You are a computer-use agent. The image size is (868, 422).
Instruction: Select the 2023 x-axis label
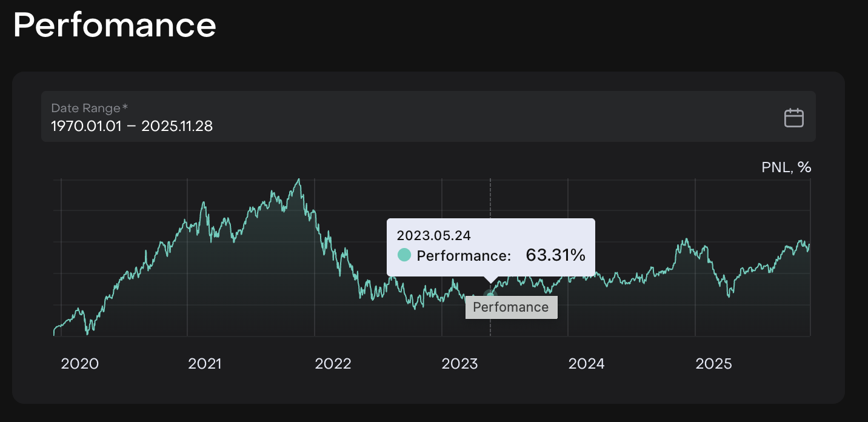click(459, 364)
